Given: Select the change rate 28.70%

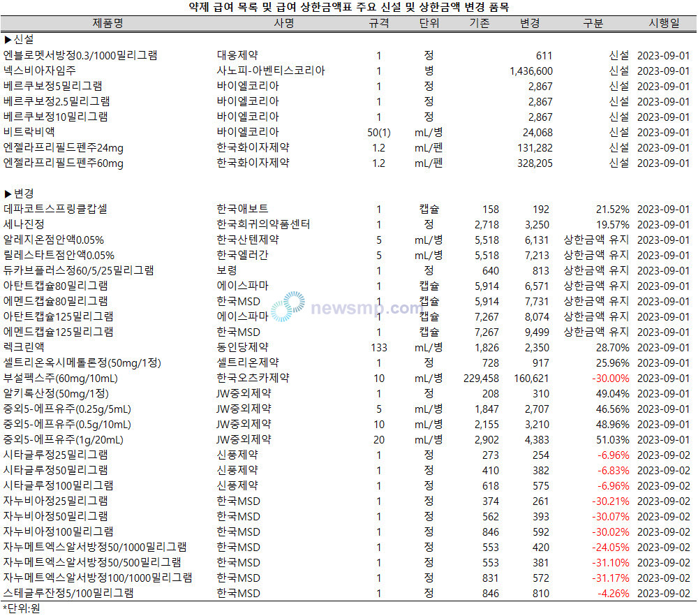Looking at the screenshot, I should (613, 348).
